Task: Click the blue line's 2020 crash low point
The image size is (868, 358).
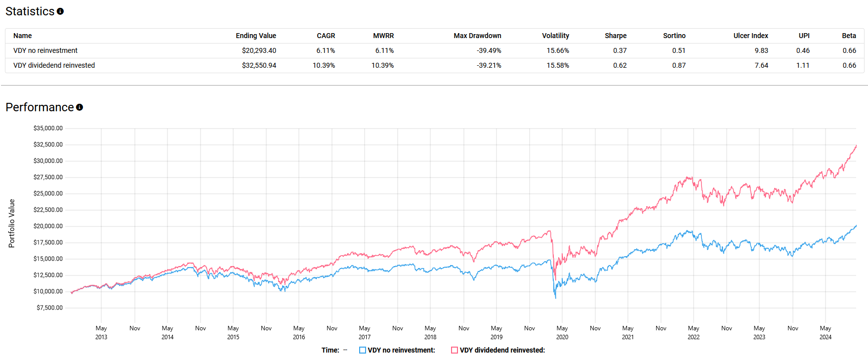Action: point(555,298)
